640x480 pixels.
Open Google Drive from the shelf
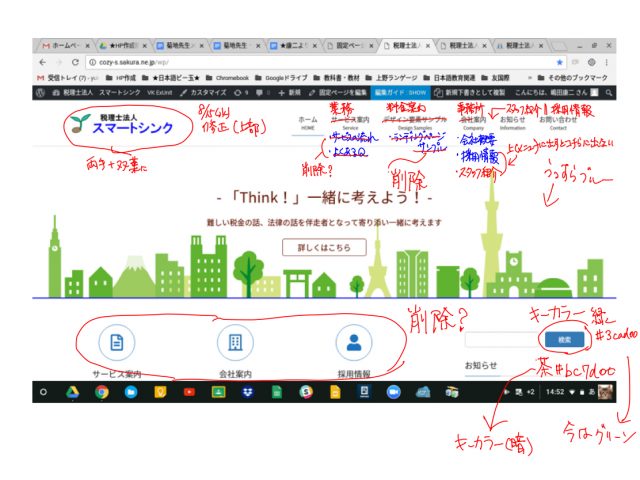(x=73, y=392)
